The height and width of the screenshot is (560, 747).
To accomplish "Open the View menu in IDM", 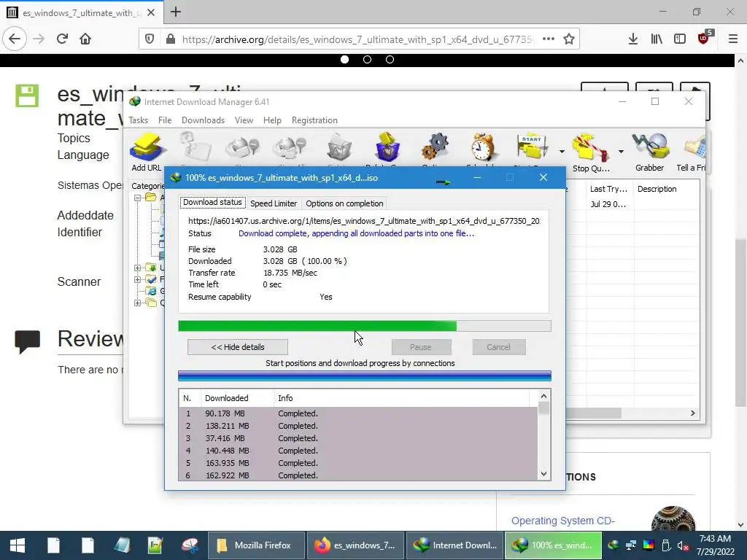I will pyautogui.click(x=244, y=120).
